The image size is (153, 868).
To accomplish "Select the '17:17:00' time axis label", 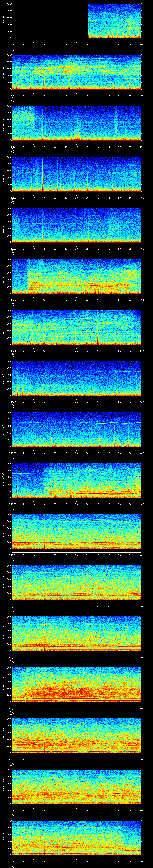I will click(12, 453).
